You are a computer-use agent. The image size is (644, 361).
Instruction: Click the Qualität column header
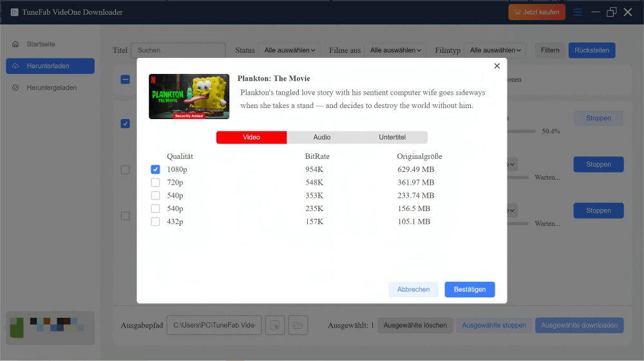[180, 156]
